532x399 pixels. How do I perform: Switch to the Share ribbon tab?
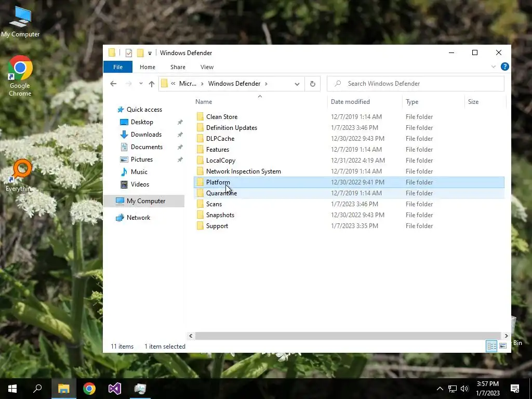click(x=178, y=67)
